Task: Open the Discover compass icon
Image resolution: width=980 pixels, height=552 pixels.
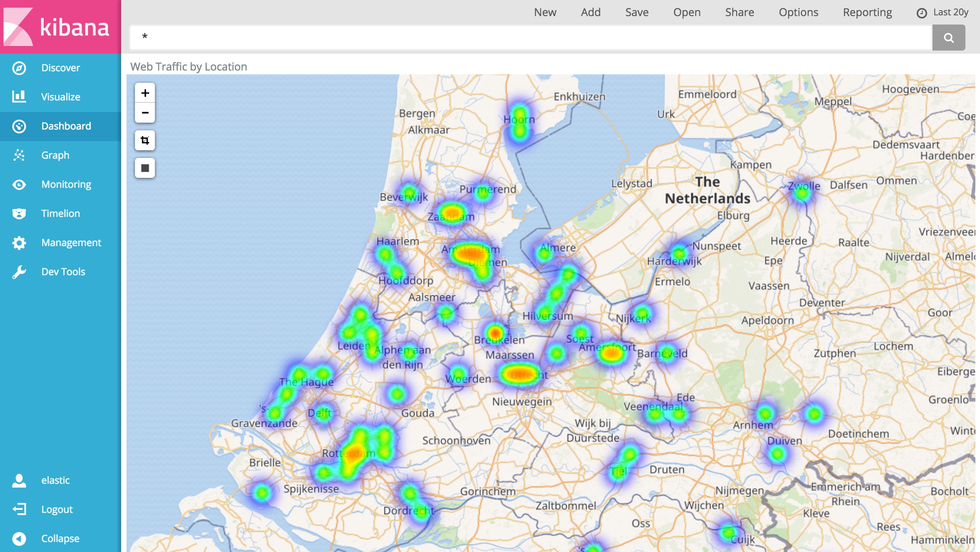Action: pos(19,68)
